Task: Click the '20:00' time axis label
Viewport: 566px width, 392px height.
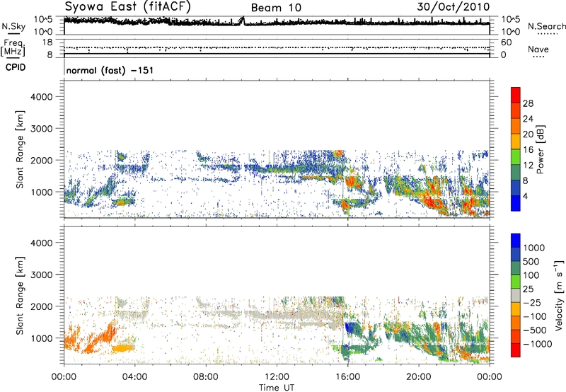Action: [418, 377]
